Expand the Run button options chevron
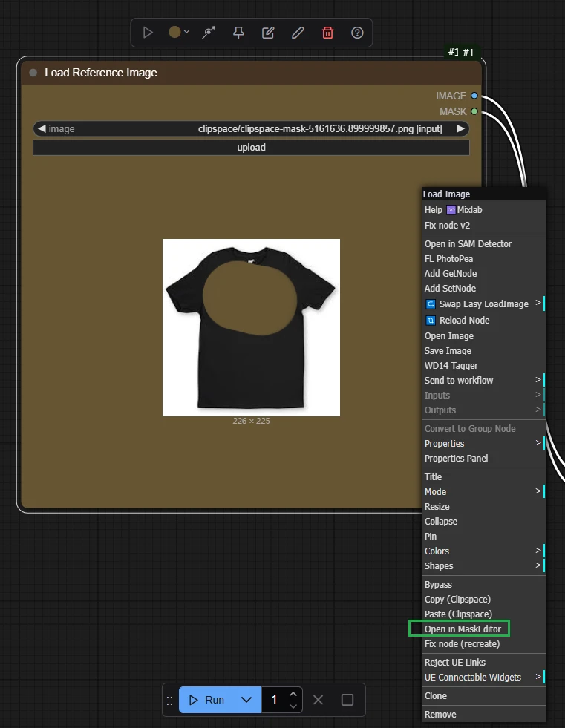565x728 pixels. click(x=246, y=700)
